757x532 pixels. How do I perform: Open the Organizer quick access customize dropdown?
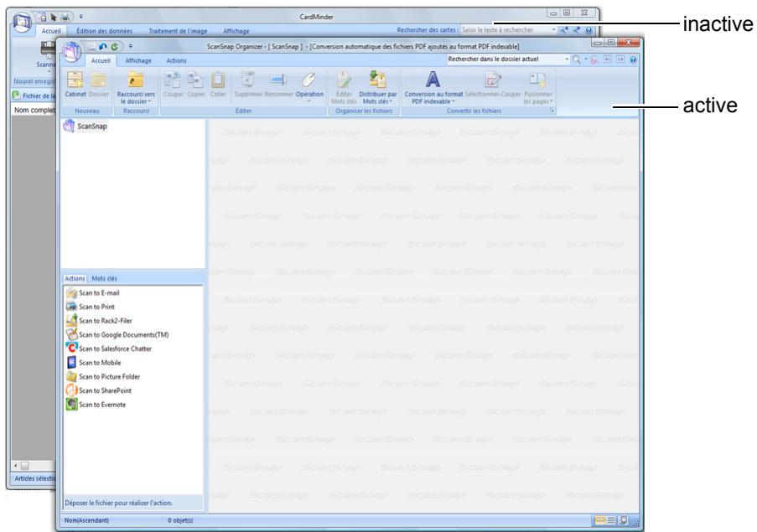pos(130,47)
